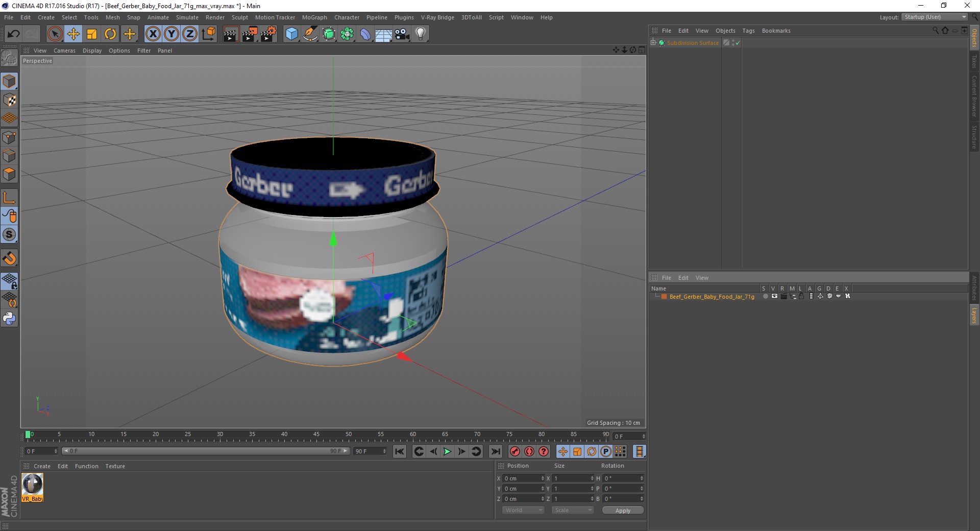980x531 pixels.
Task: Click the Undo arrow icon
Action: click(13, 34)
